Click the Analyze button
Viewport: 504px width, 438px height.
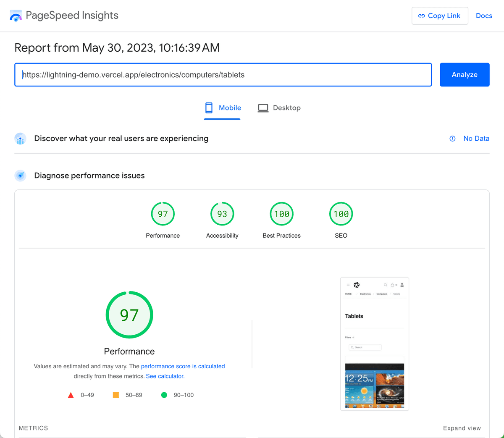(465, 75)
